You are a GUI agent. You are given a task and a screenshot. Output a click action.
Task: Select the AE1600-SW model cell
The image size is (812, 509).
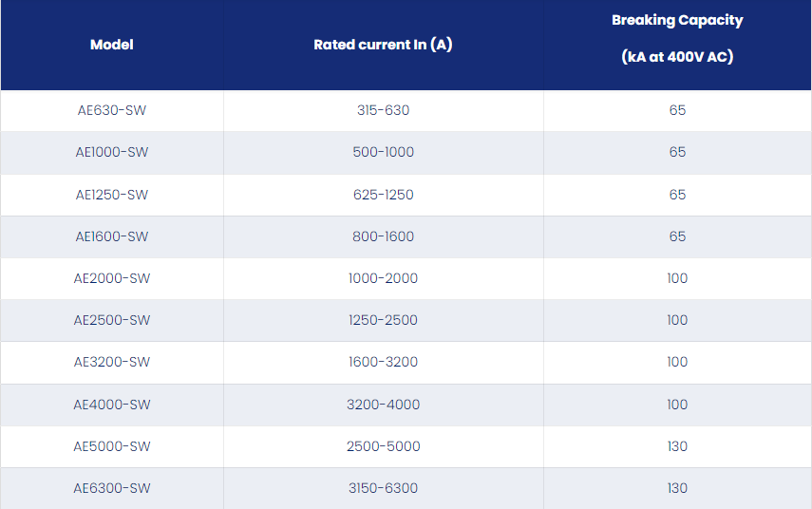(x=112, y=236)
